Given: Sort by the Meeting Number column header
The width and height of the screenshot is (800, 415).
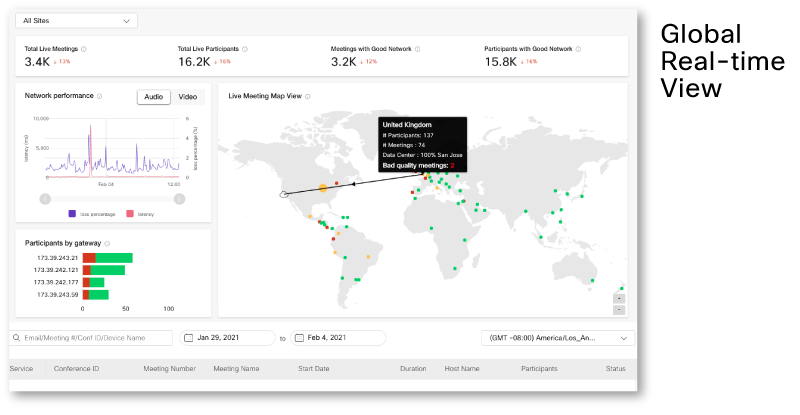Looking at the screenshot, I should point(169,369).
